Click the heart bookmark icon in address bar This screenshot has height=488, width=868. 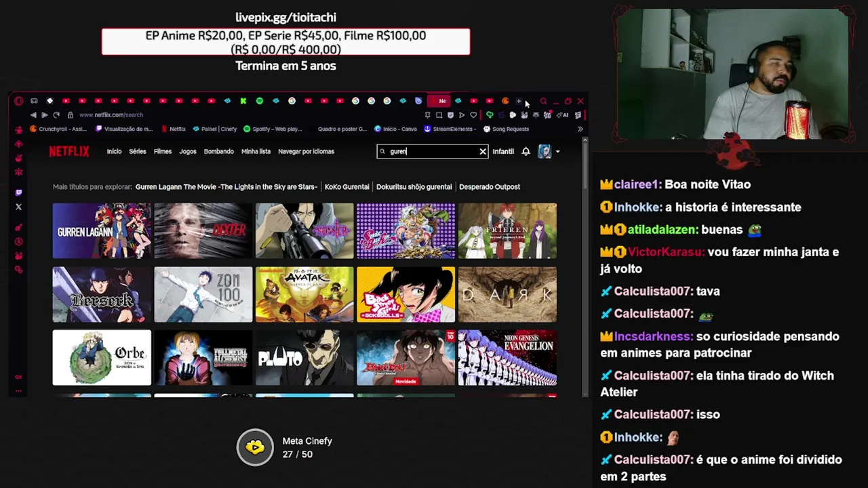point(473,115)
